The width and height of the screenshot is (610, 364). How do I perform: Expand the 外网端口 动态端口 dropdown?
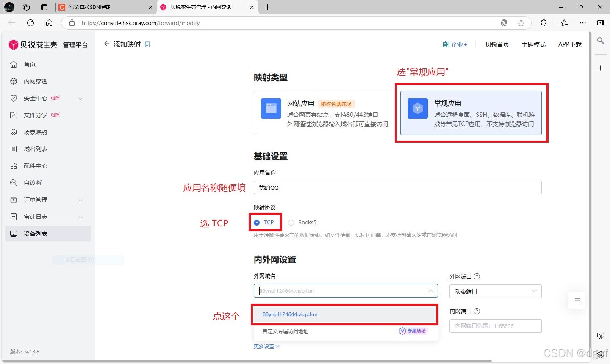[495, 291]
